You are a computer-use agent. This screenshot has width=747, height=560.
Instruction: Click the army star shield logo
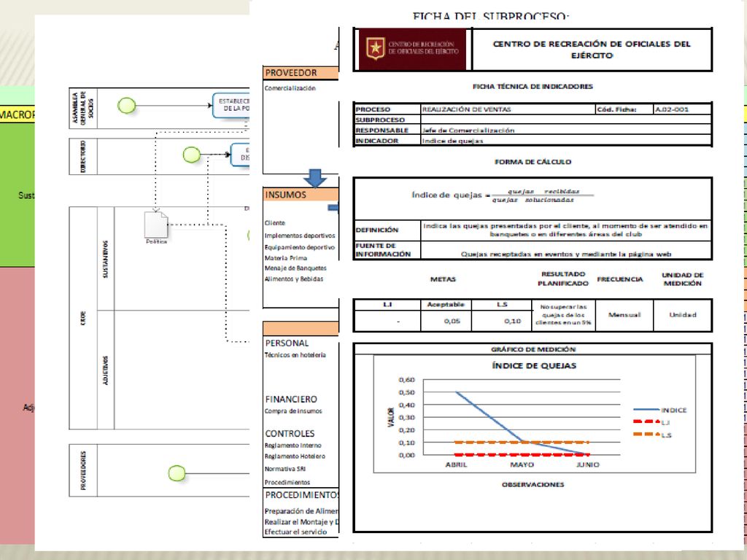[x=376, y=49]
